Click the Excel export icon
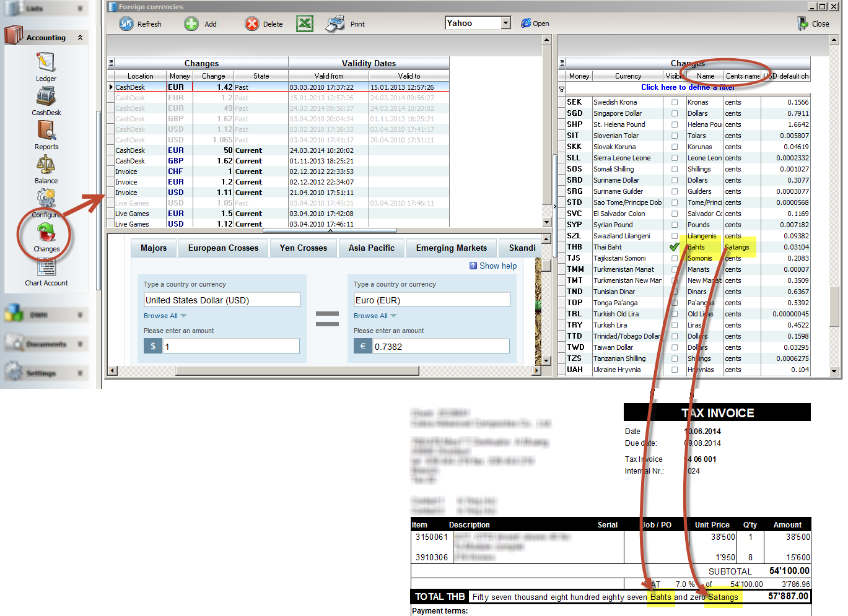 (x=304, y=24)
